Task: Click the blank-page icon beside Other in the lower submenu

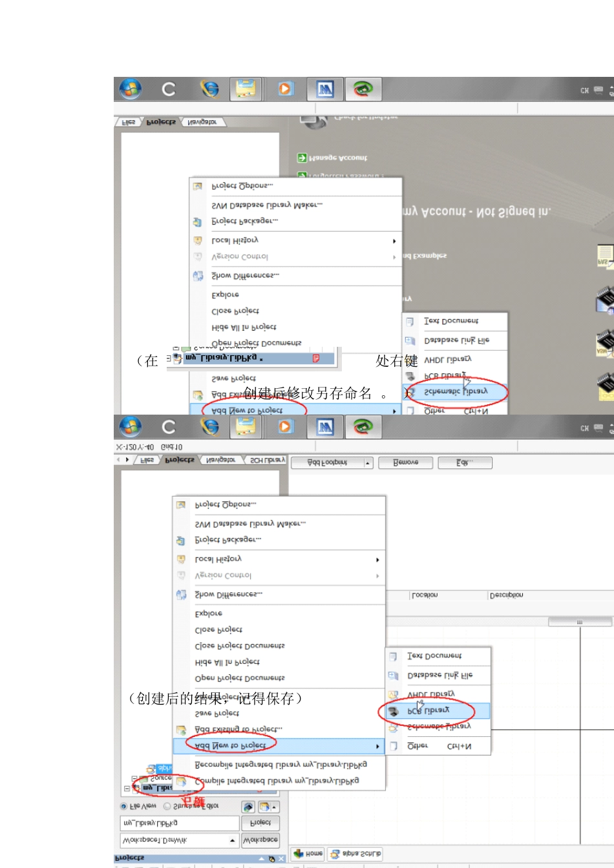Action: coord(393,747)
